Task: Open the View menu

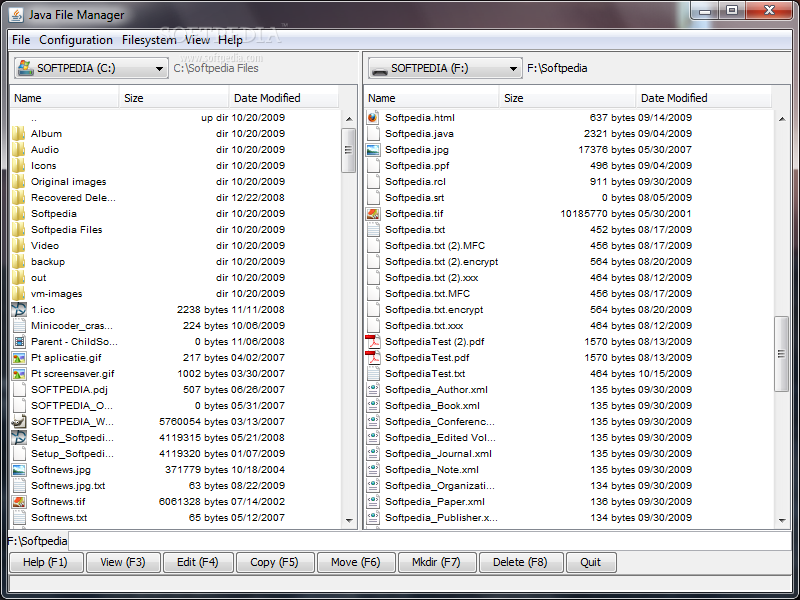Action: (x=197, y=40)
